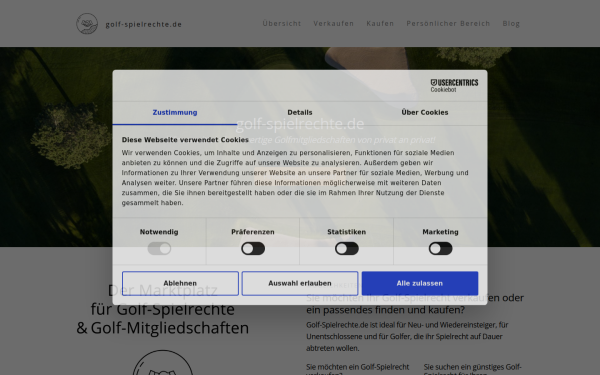Image resolution: width=600 pixels, height=375 pixels.
Task: Open the Persönlicher Bereich menu item
Action: pyautogui.click(x=448, y=24)
